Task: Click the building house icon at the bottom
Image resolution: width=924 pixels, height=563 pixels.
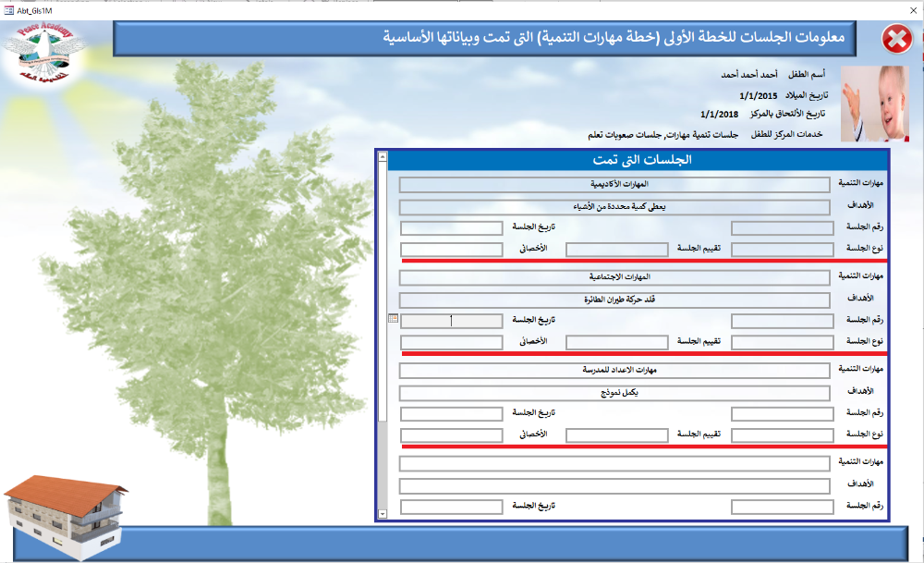Action: tap(65, 517)
